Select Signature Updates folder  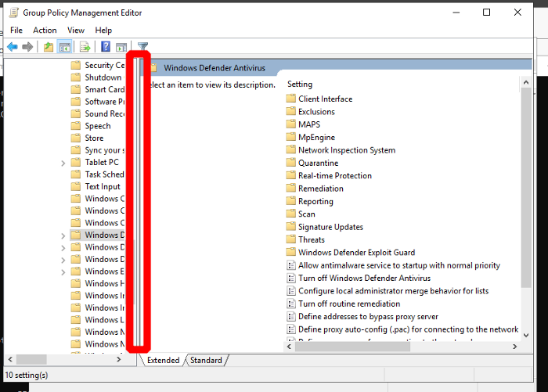[330, 227]
